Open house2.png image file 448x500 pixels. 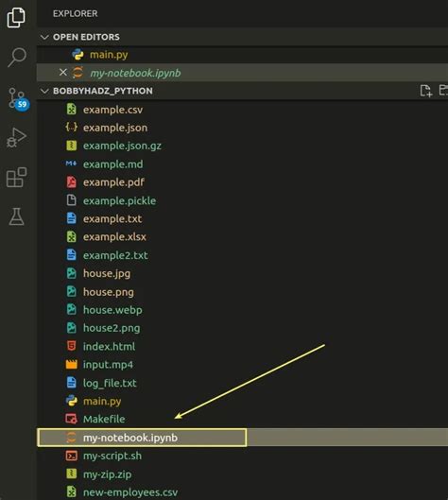242,328
